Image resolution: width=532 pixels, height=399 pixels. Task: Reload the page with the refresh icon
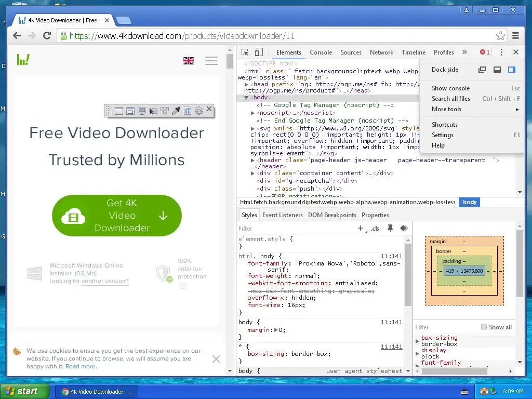pos(47,36)
